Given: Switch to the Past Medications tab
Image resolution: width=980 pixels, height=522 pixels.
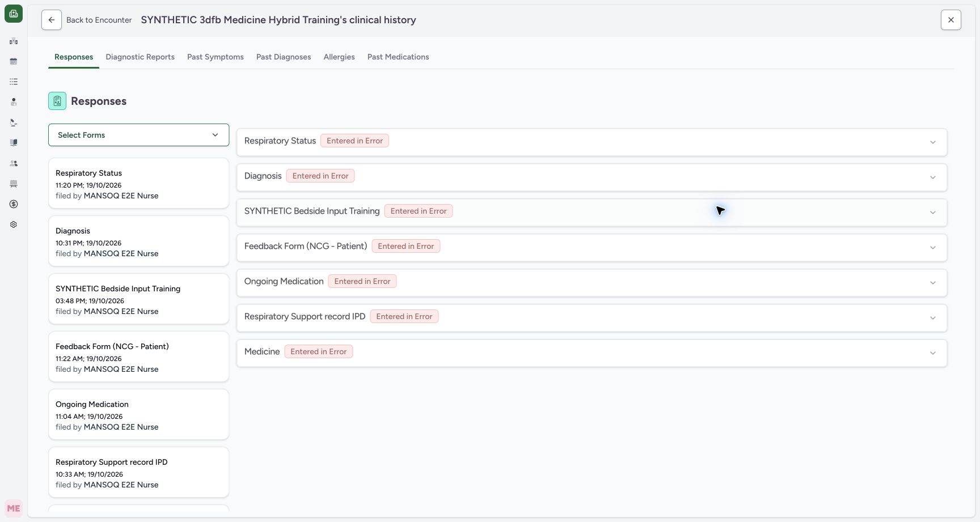Looking at the screenshot, I should [398, 57].
